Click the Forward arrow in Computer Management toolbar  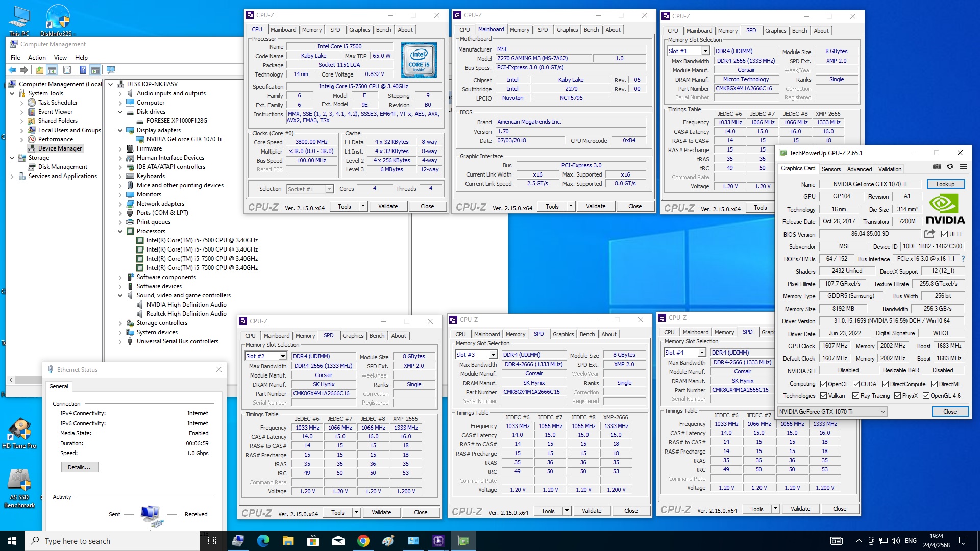click(x=24, y=70)
